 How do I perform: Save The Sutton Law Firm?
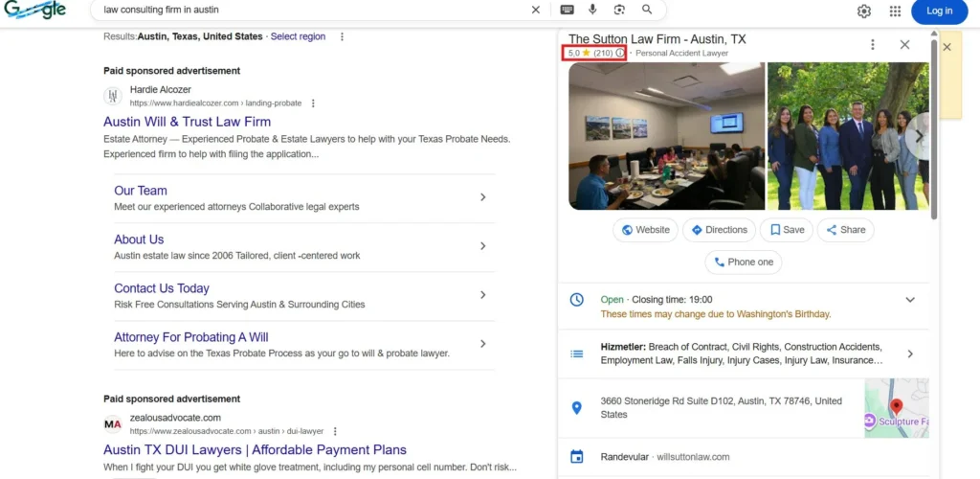(787, 230)
